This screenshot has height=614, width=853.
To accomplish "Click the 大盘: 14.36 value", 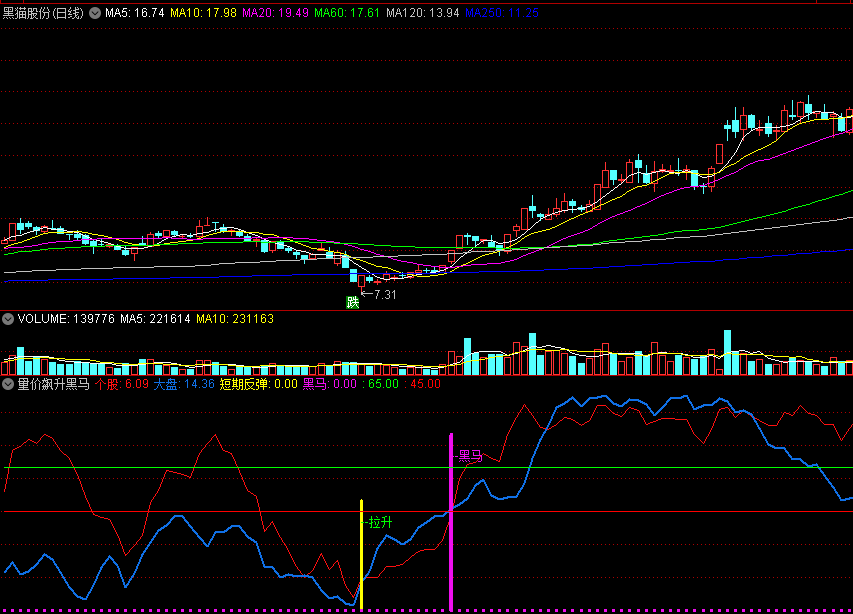I will [x=184, y=384].
